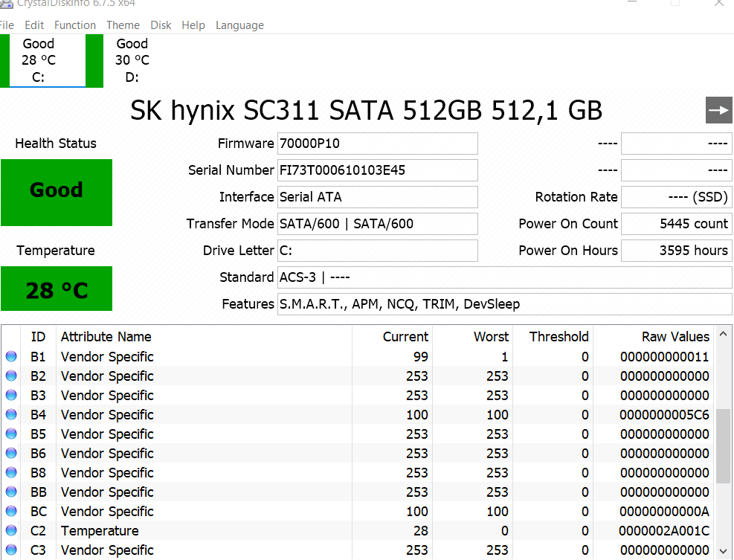
Task: Click the B6 attribute ID cell
Action: click(x=38, y=453)
